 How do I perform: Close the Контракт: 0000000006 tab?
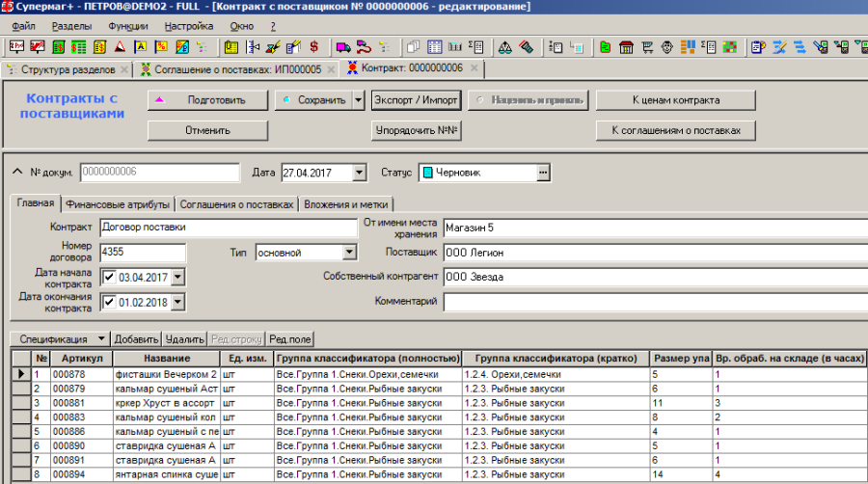click(x=474, y=68)
